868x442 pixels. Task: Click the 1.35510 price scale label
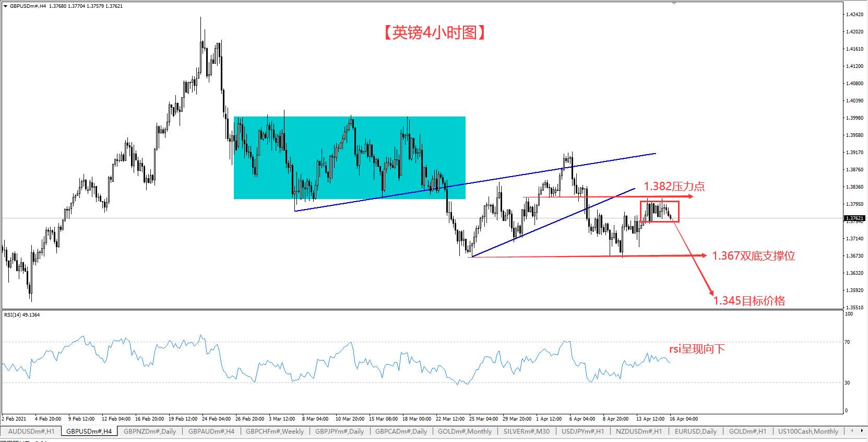(x=854, y=308)
